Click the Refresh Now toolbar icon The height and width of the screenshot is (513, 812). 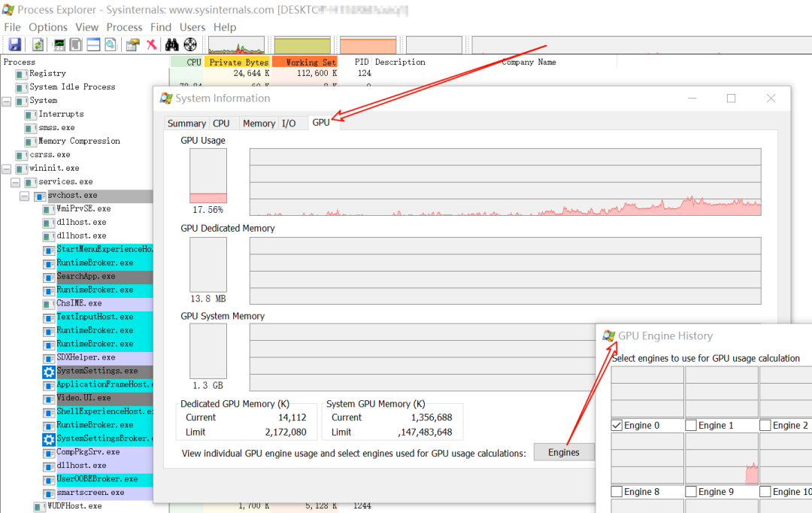click(x=37, y=44)
